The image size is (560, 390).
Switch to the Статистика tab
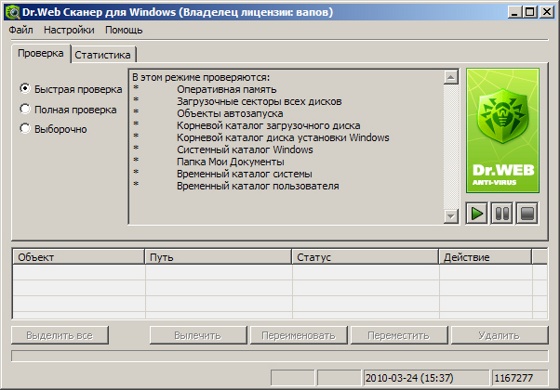[103, 55]
